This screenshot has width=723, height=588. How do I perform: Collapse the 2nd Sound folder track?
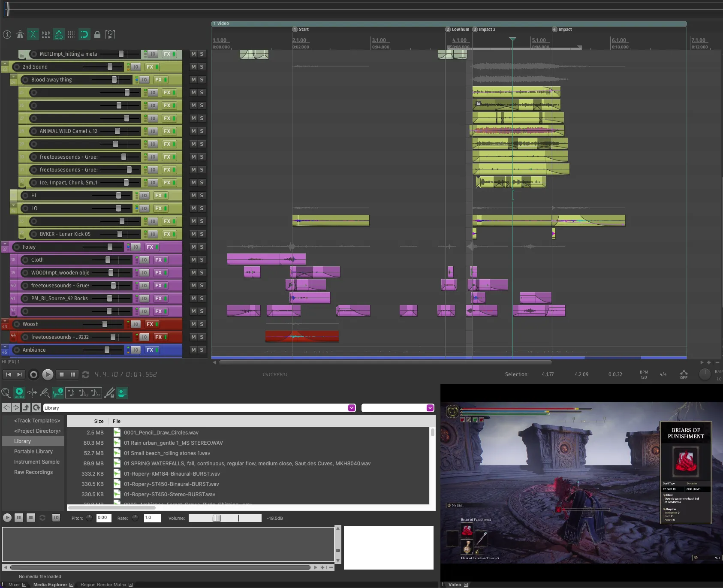(5, 63)
